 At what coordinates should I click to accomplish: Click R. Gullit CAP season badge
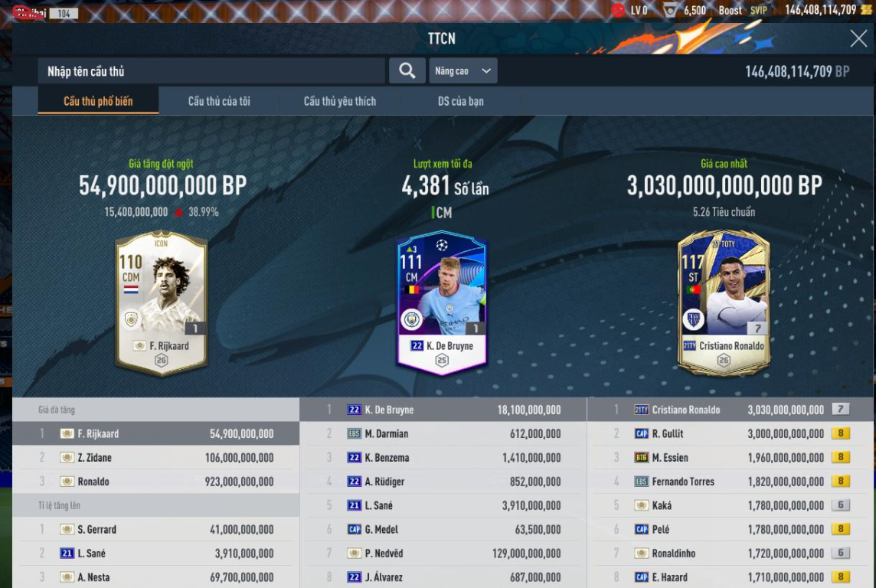pos(642,433)
